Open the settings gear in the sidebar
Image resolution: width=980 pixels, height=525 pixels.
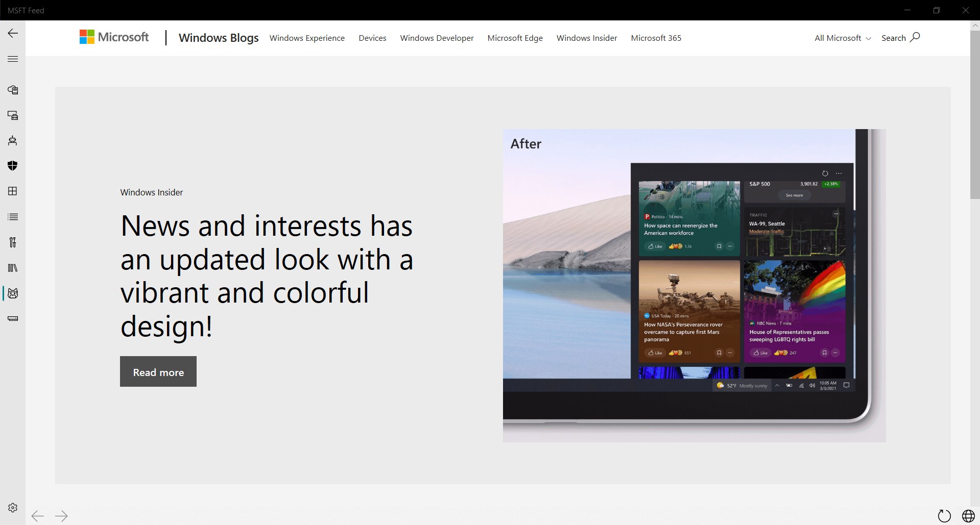(x=13, y=508)
